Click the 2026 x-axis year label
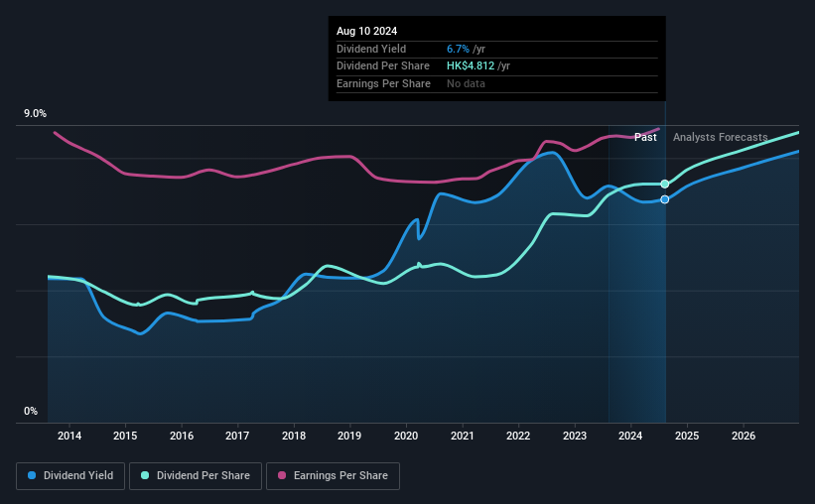Image resolution: width=815 pixels, height=504 pixels. point(744,436)
